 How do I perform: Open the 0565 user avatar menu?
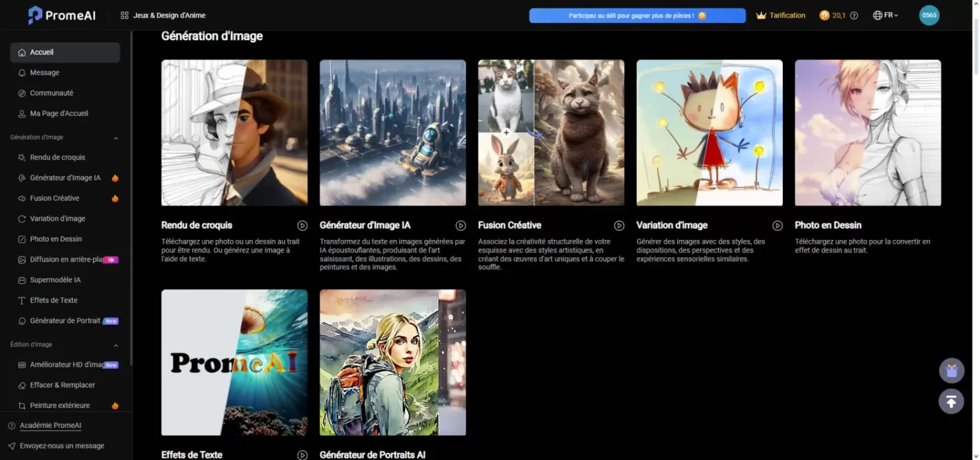929,15
